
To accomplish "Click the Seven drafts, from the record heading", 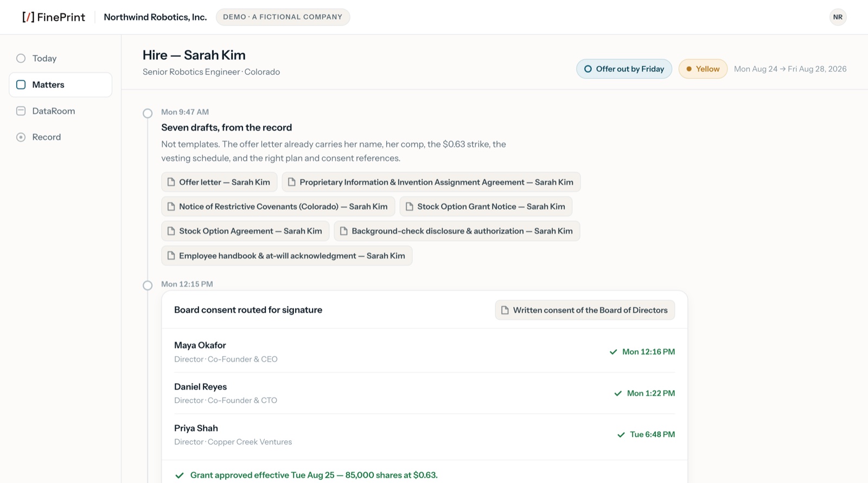I will (226, 127).
